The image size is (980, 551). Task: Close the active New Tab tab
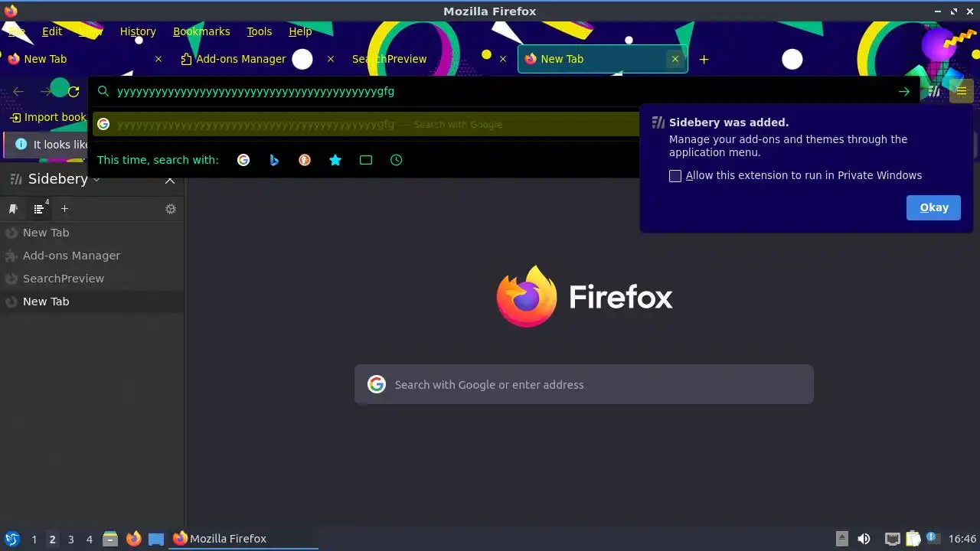pyautogui.click(x=675, y=59)
